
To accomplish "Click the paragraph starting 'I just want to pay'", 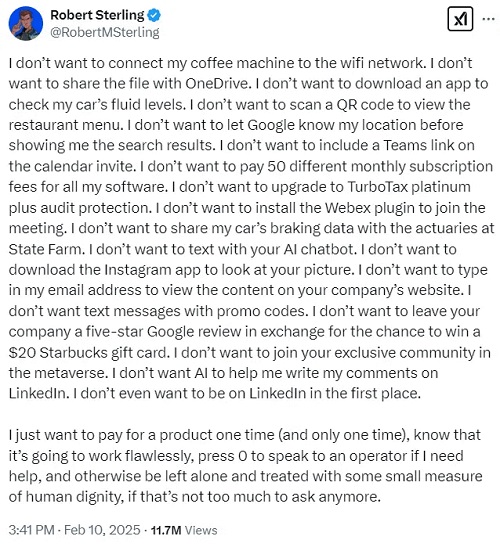I will pyautogui.click(x=246, y=466).
